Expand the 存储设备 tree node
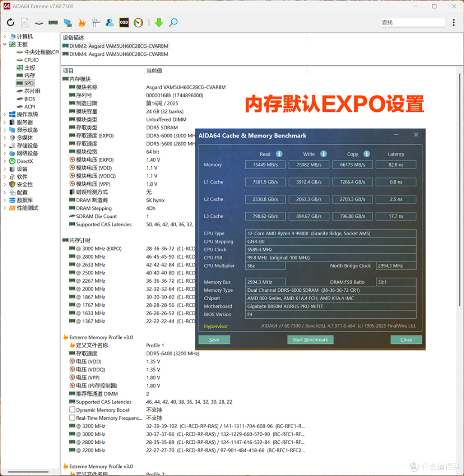This screenshot has height=476, width=464. [5, 145]
